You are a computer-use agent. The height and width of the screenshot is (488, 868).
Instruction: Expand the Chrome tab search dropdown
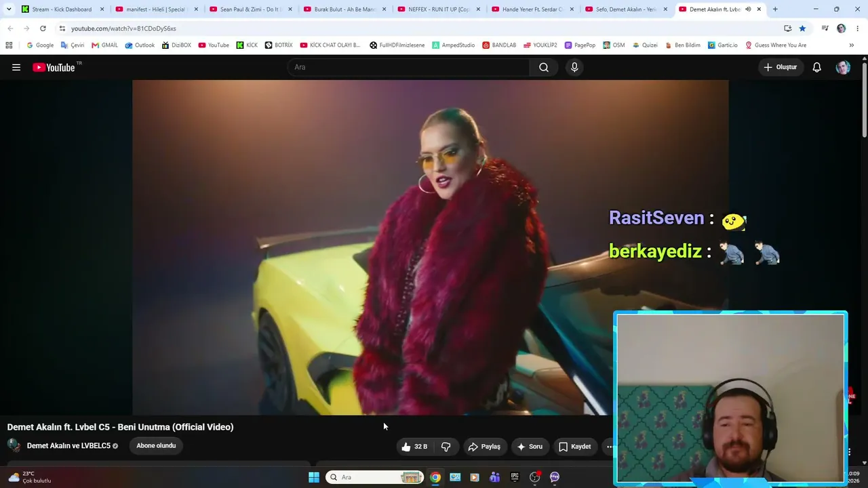tap(9, 9)
